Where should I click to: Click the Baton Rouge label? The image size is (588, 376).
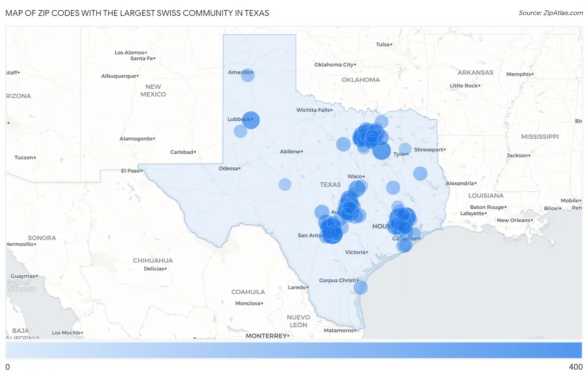[x=488, y=207]
